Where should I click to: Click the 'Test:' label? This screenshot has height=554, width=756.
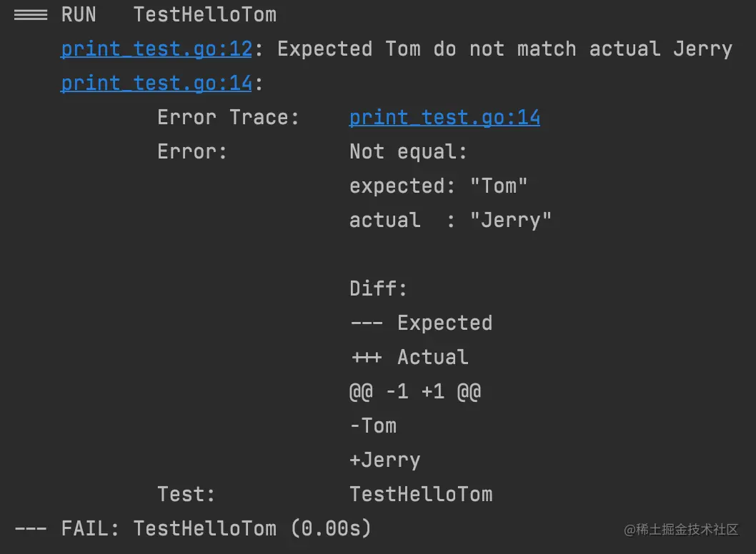186,495
